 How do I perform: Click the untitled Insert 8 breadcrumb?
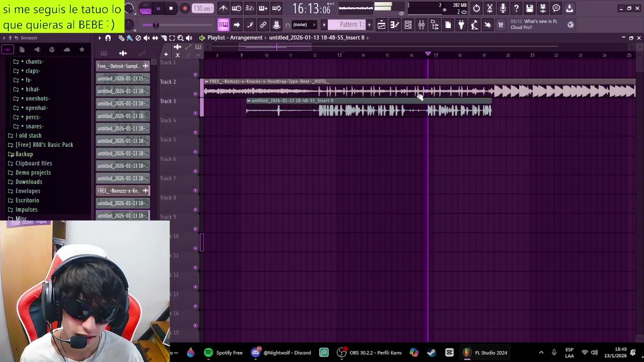316,38
